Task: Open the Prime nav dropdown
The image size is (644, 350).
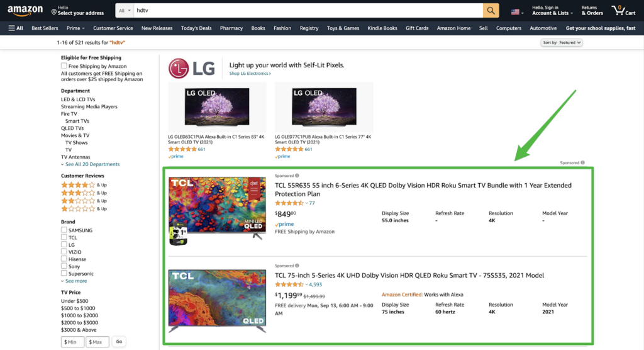Action: coord(75,28)
